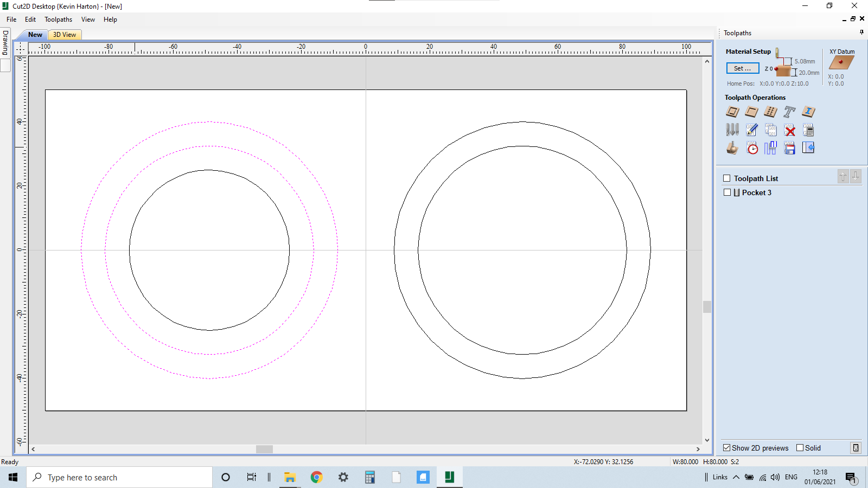Move toolpath down with the down arrow
This screenshot has height=488, width=868.
[x=856, y=177]
